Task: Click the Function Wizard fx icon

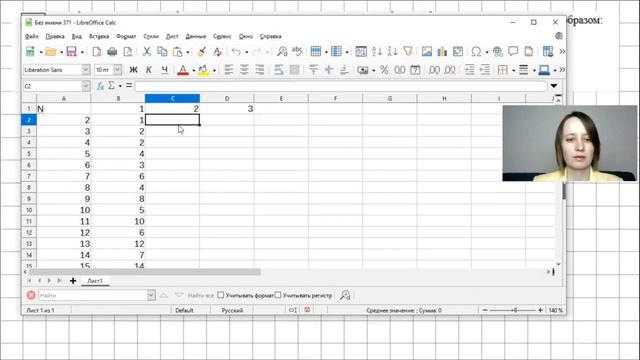Action: click(x=100, y=86)
